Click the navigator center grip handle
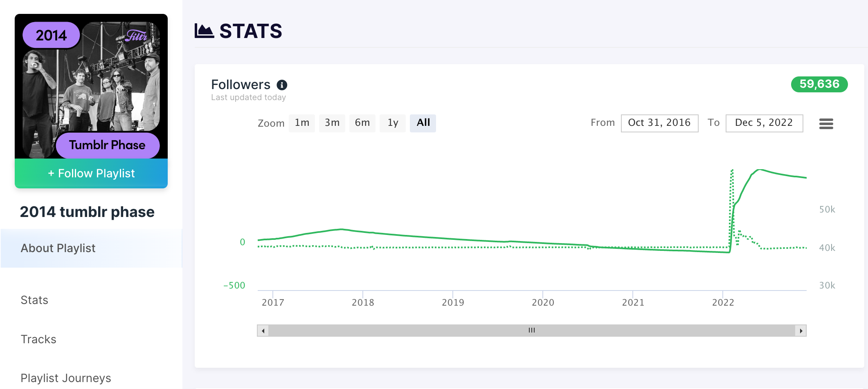 pyautogui.click(x=531, y=331)
